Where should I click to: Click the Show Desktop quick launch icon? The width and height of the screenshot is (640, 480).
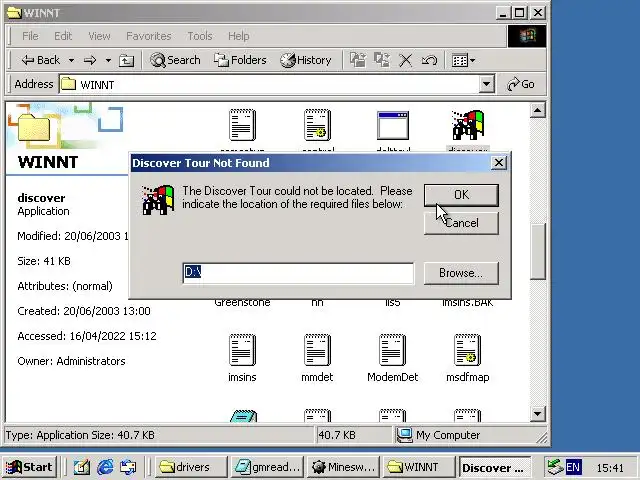pos(81,467)
